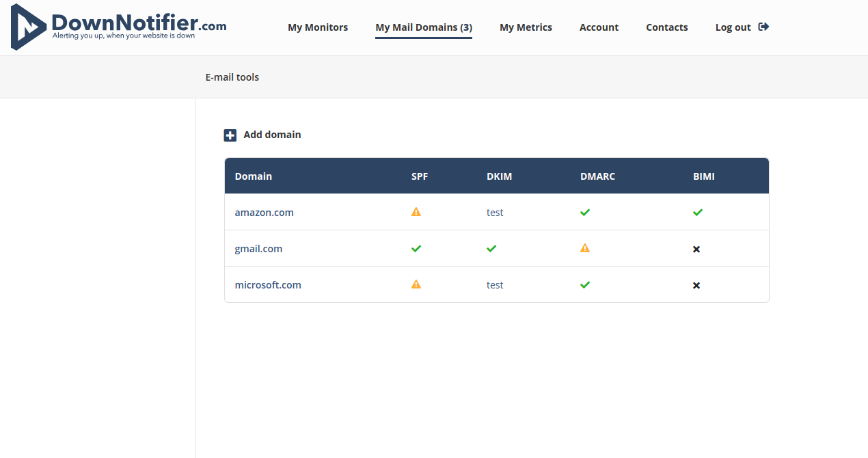Go to My Metrics
Screen dimensions: 868x458
click(x=526, y=27)
